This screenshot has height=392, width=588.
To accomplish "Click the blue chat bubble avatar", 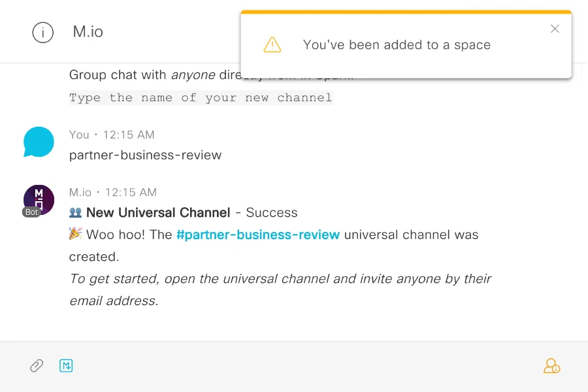I will (38, 142).
